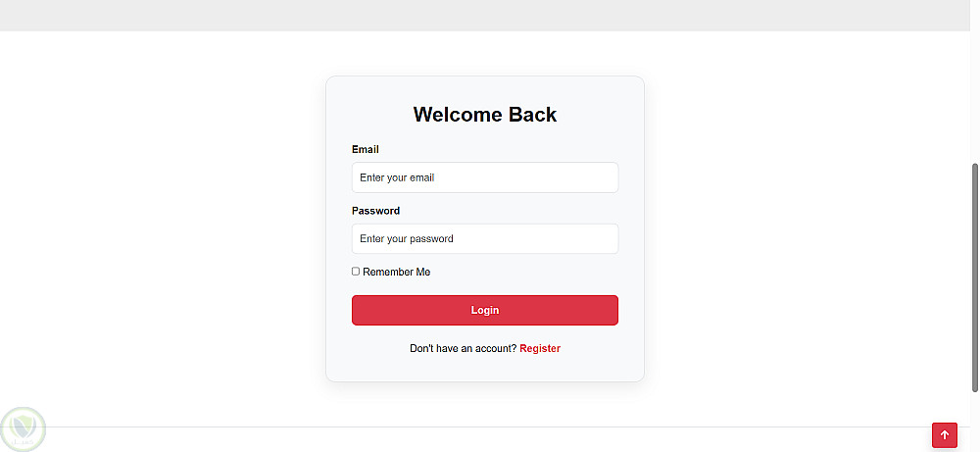Focus the Enter your password field
The width and height of the screenshot is (980, 452).
485,239
